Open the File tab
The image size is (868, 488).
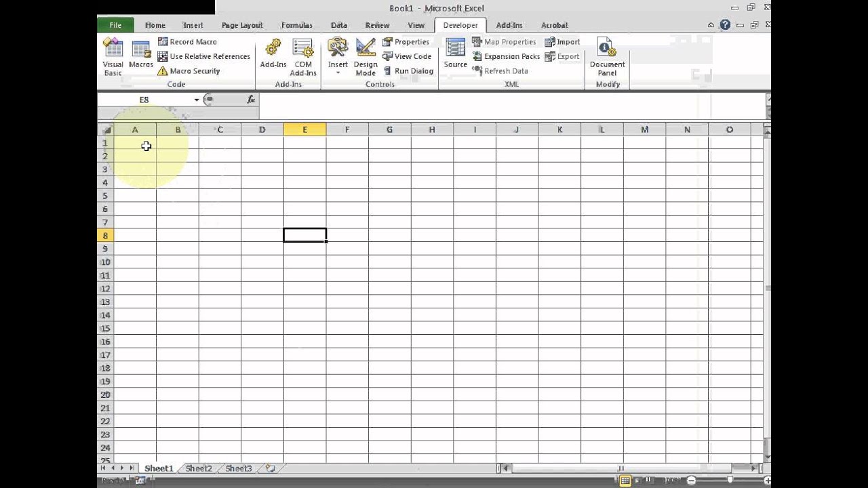click(x=115, y=25)
